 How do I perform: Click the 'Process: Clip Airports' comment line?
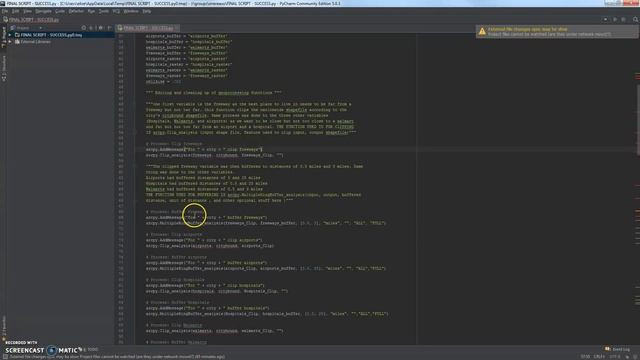coord(174,235)
